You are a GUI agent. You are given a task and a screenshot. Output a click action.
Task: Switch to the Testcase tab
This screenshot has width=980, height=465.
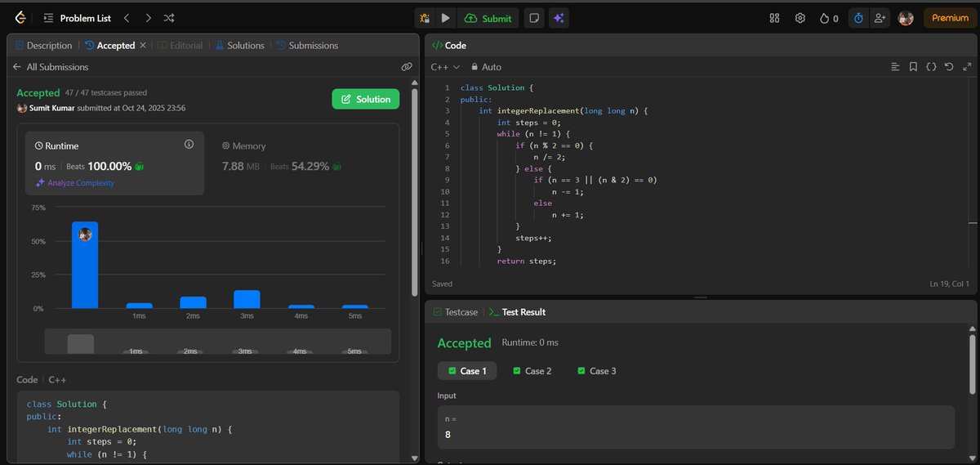[x=456, y=312]
